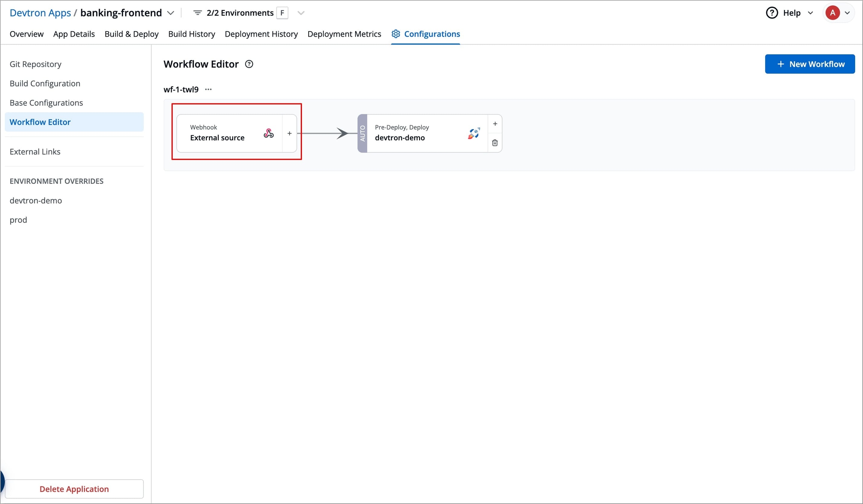Delete the devtron-demo deployment pipeline via trash icon
Screen dimensions: 863x504
(495, 143)
